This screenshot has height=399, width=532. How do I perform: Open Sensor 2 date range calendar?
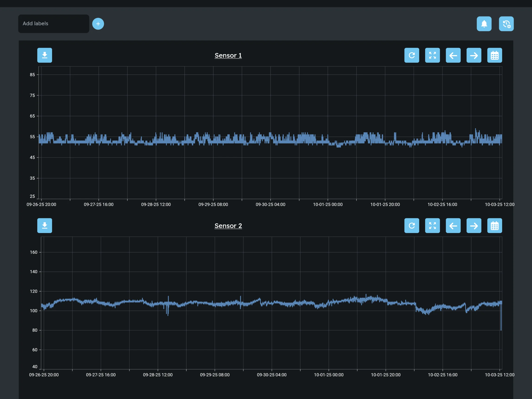click(494, 225)
